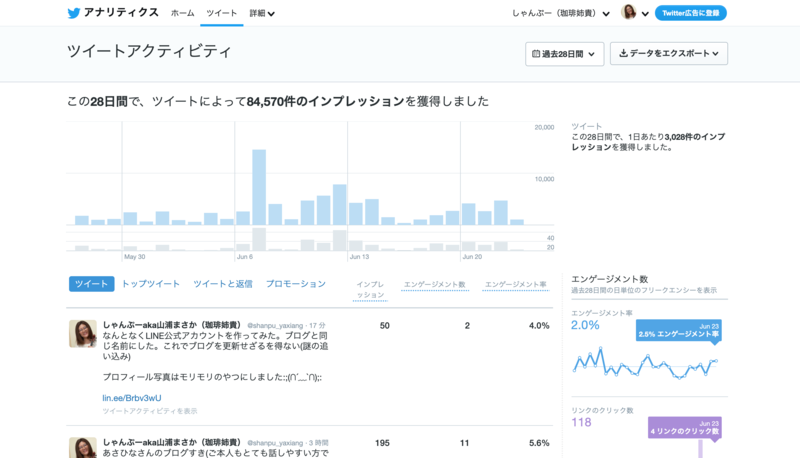Image resolution: width=800 pixels, height=458 pixels.
Task: Open the 過去28日間 date range dropdown
Action: tap(564, 54)
